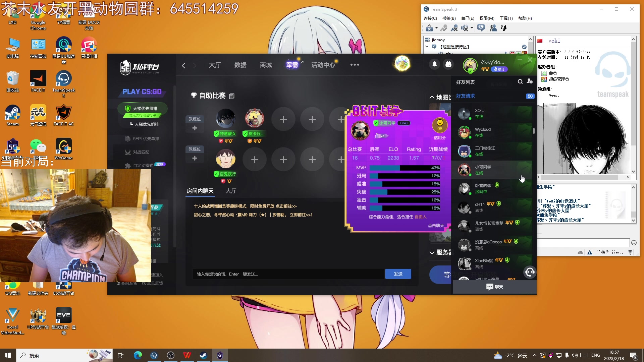This screenshot has width=644, height=362.
Task: Switch to 大厅 chat tab
Action: [x=231, y=191]
